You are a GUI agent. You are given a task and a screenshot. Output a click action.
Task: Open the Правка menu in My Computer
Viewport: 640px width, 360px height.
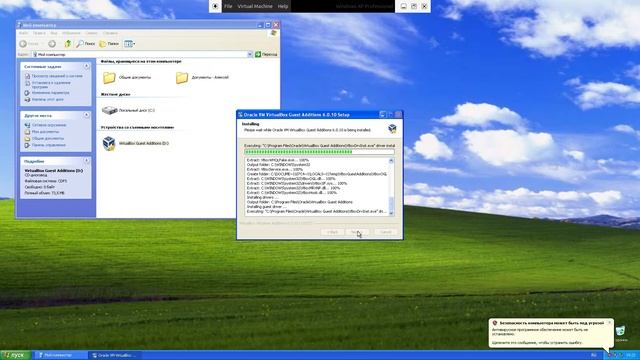click(x=39, y=33)
